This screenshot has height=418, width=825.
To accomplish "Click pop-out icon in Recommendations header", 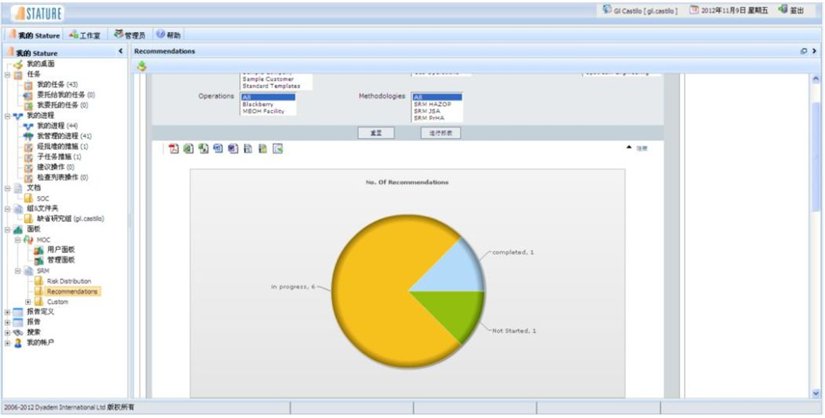I will click(x=803, y=51).
